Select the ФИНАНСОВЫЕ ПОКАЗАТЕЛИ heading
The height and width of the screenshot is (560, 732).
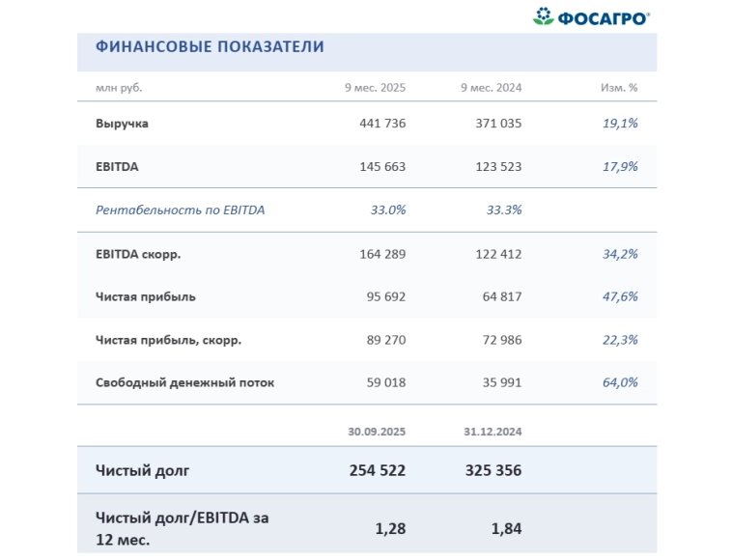[x=210, y=46]
